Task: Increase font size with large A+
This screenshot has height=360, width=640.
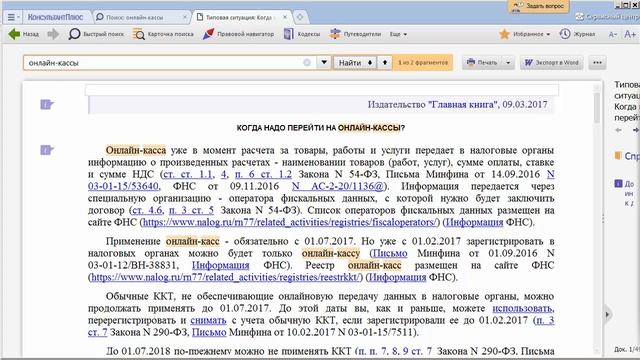Action: (630, 34)
